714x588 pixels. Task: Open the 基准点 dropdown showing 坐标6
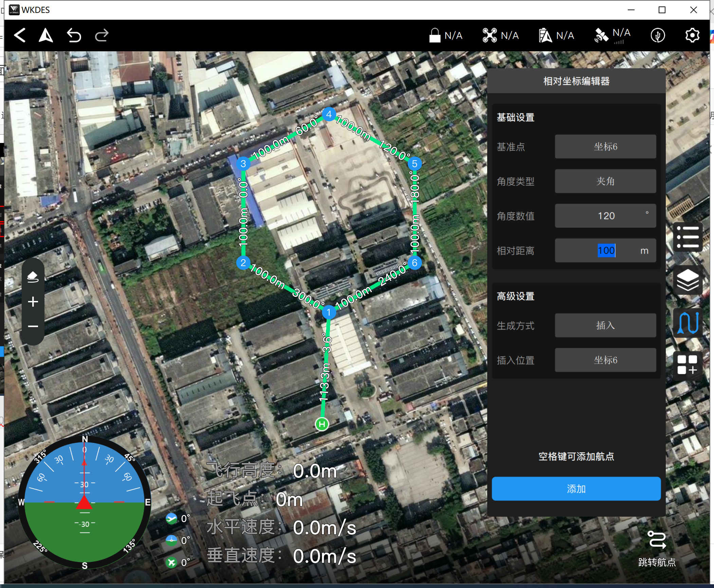pos(605,147)
